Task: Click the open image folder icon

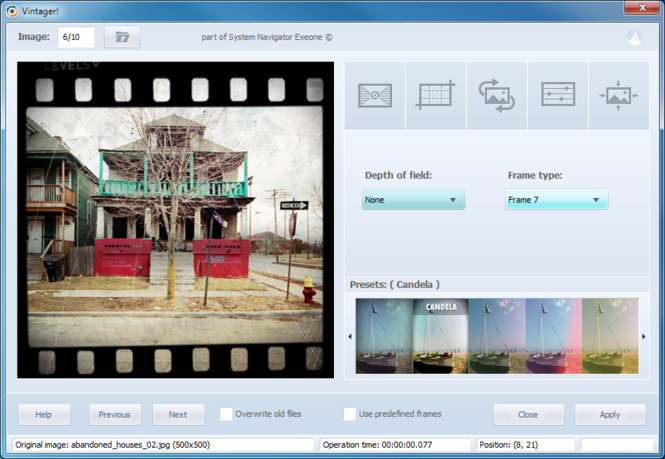Action: (122, 38)
